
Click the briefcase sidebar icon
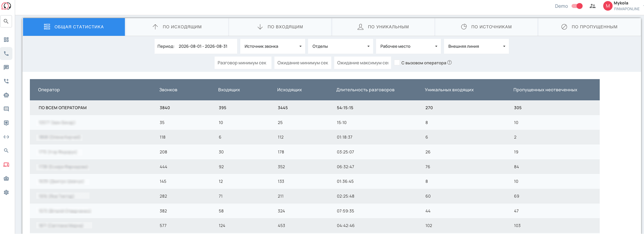[6, 179]
